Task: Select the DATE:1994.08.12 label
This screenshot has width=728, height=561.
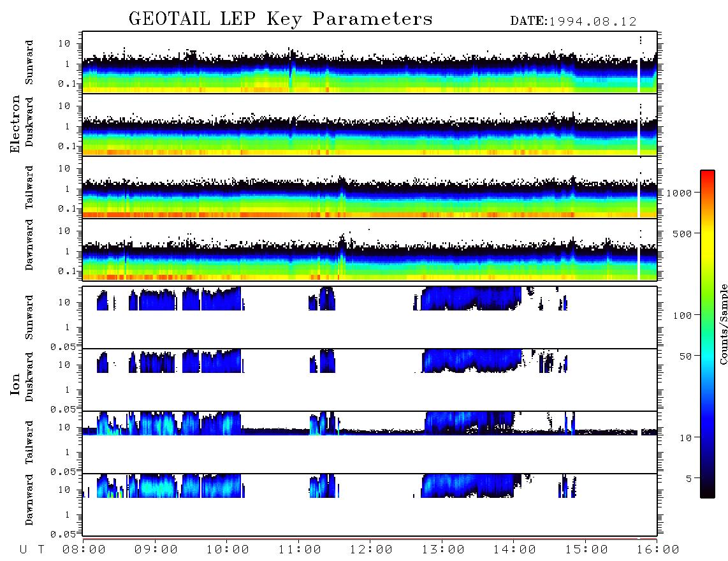Action: (x=573, y=22)
